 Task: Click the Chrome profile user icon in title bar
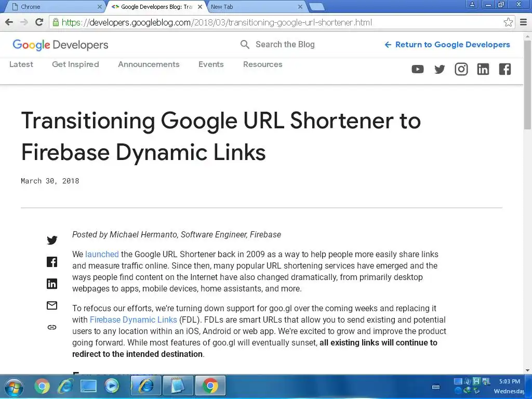coord(472,4)
